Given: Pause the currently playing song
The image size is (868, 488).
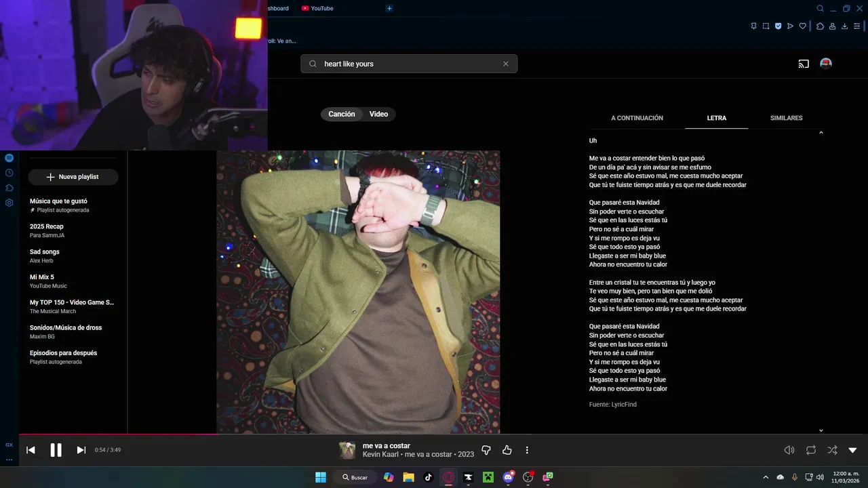Looking at the screenshot, I should pyautogui.click(x=56, y=450).
